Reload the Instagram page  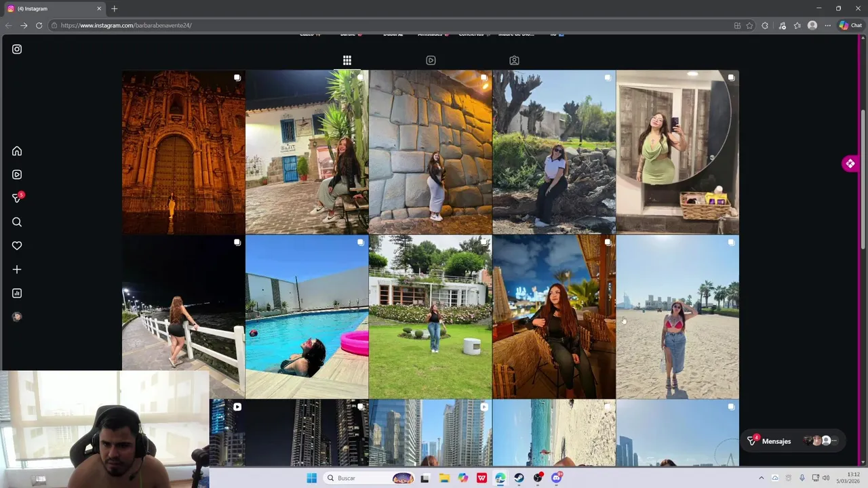[x=39, y=25]
